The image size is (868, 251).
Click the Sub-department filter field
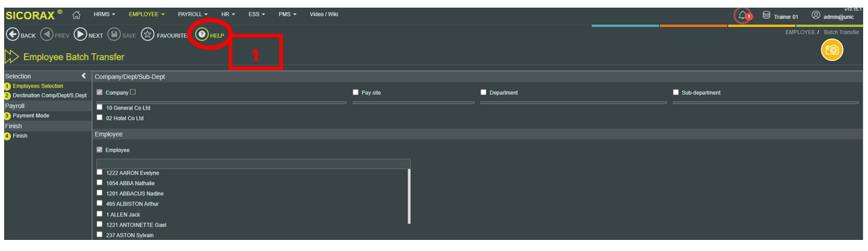pyautogui.click(x=765, y=103)
